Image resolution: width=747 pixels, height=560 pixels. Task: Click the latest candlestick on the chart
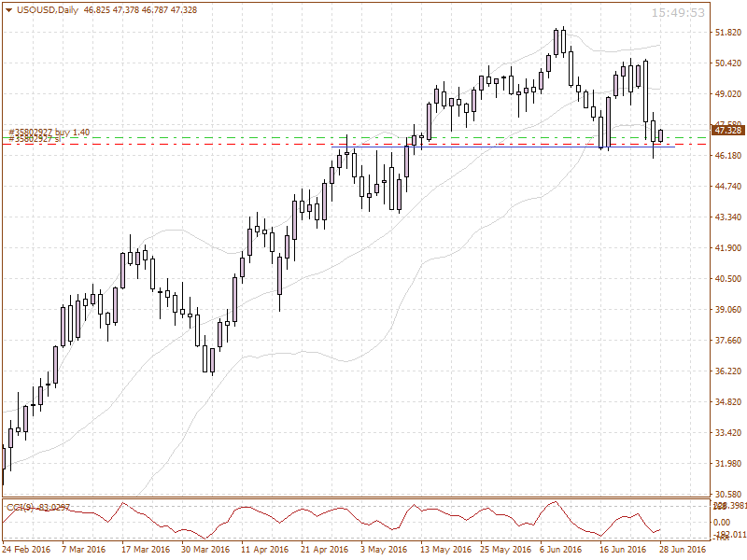pyautogui.click(x=661, y=136)
